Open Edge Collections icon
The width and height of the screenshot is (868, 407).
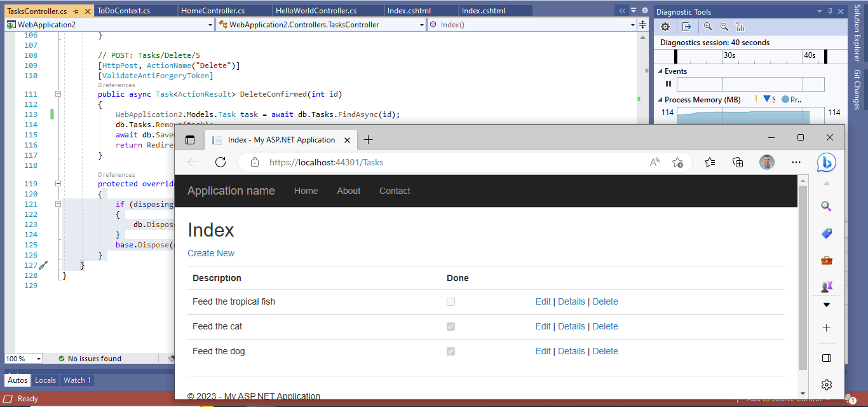738,162
